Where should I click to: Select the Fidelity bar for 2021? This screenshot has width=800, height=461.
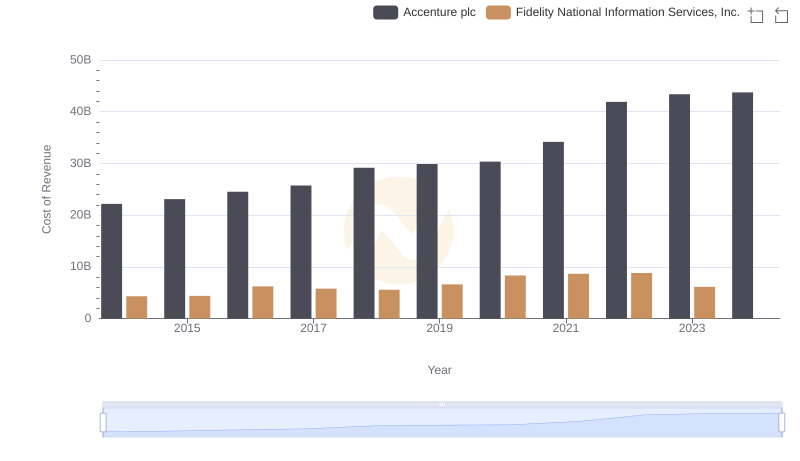coord(579,296)
